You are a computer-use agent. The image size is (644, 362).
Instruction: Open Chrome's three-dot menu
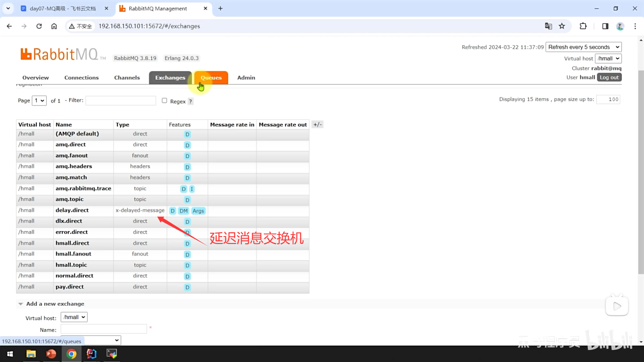[x=635, y=26]
